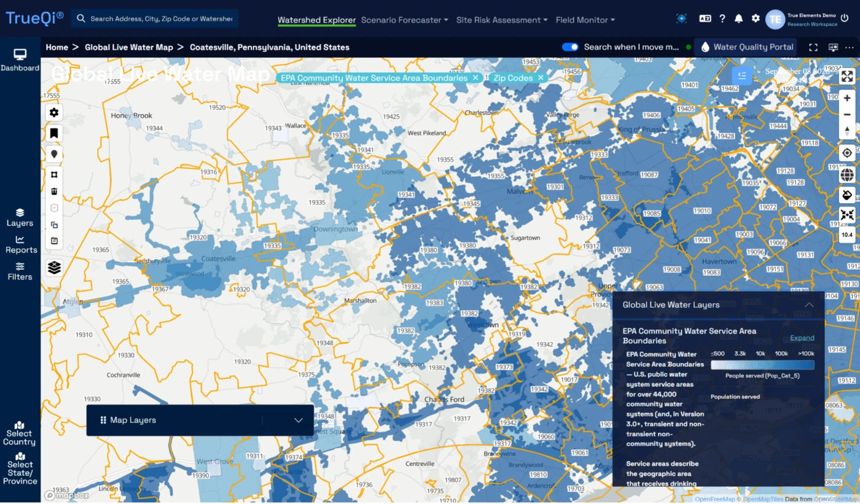This screenshot has height=504, width=860.
Task: Click the fullscreen brackets icon in breadcrumb bar
Action: tap(813, 47)
